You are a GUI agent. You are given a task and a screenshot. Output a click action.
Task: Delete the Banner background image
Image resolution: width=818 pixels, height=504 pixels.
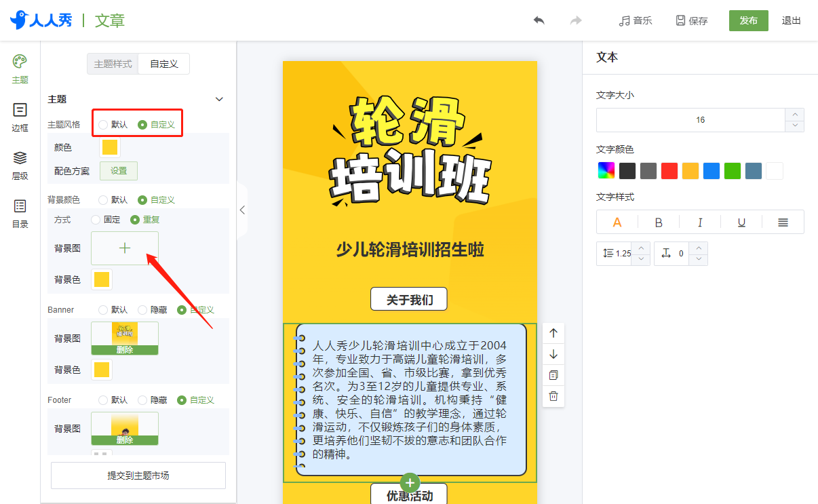125,350
